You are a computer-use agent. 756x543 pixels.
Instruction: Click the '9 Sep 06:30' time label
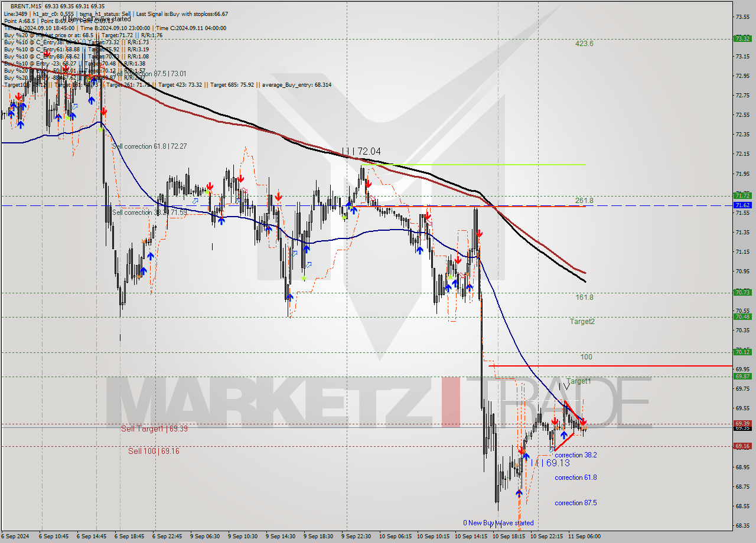point(205,537)
